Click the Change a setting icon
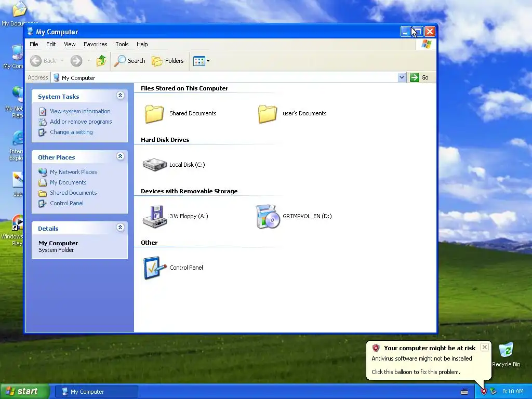 tap(43, 132)
